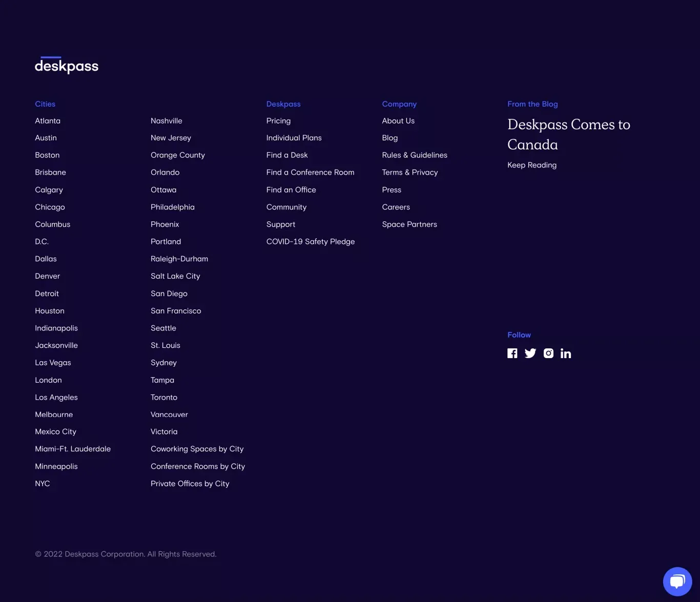Viewport: 700px width, 602px height.
Task: Go to Individual Plans
Action: (294, 138)
